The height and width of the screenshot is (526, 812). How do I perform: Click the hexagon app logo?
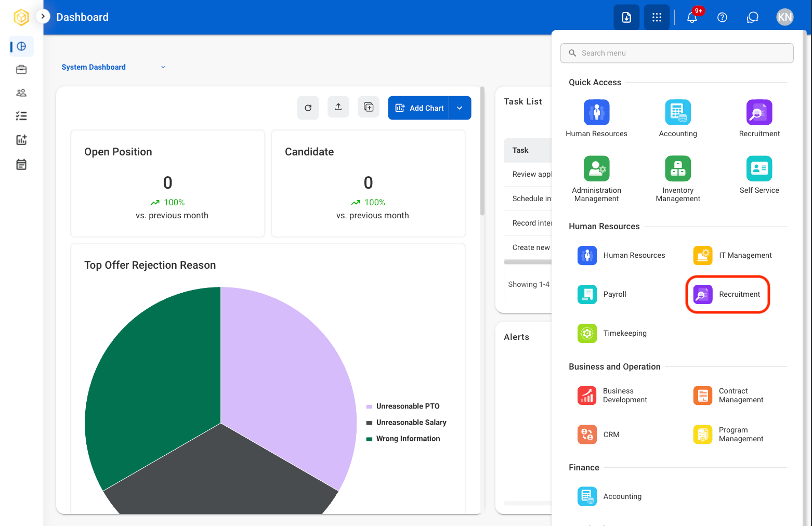point(21,17)
